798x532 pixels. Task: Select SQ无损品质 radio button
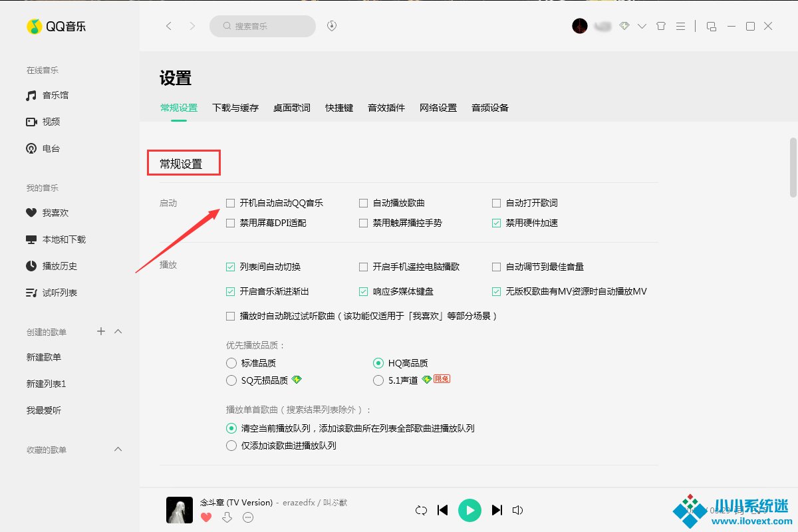click(x=231, y=380)
